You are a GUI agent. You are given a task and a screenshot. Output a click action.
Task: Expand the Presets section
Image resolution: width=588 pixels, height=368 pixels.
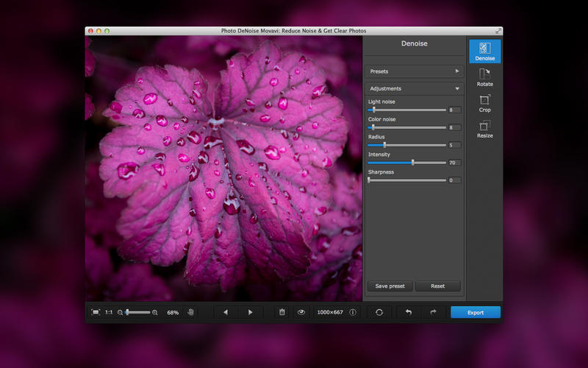(x=414, y=71)
